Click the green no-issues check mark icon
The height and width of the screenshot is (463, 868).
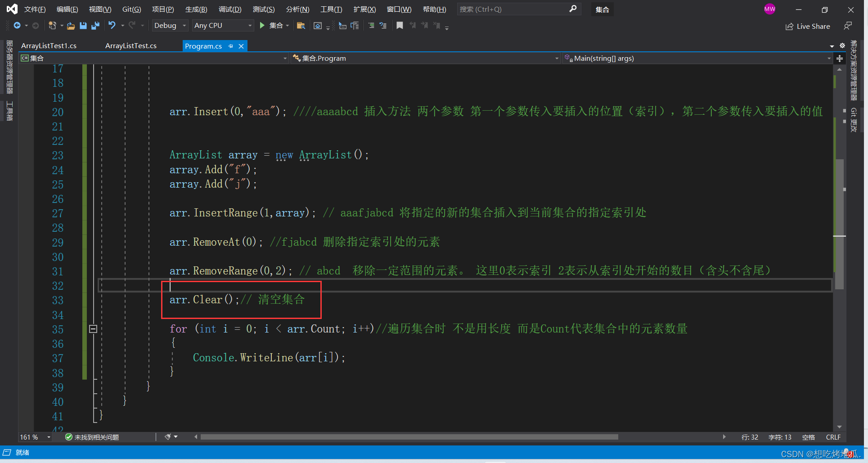(x=69, y=437)
